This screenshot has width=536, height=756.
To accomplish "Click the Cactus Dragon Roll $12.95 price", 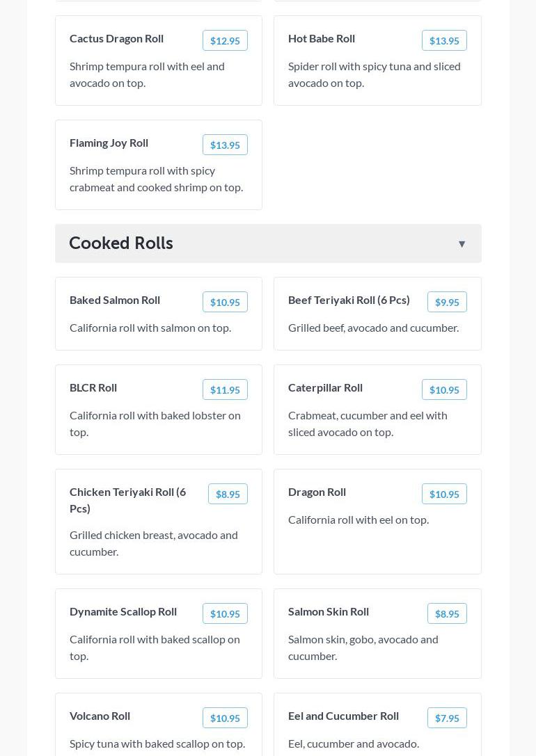I will (x=225, y=40).
